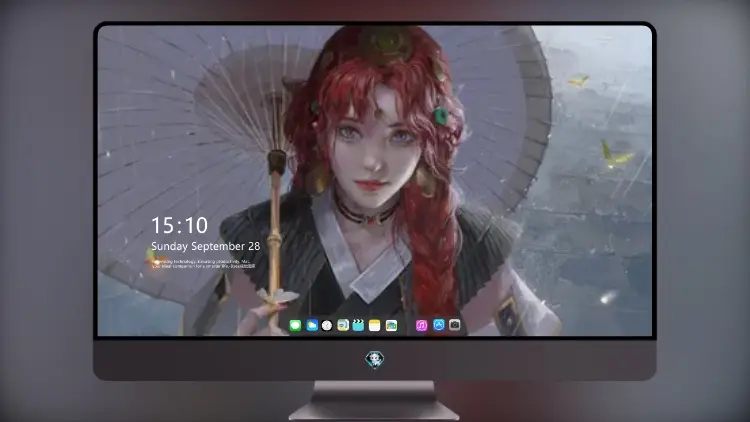Click the 15:10 clock widget
Image resolution: width=750 pixels, height=422 pixels.
179,225
